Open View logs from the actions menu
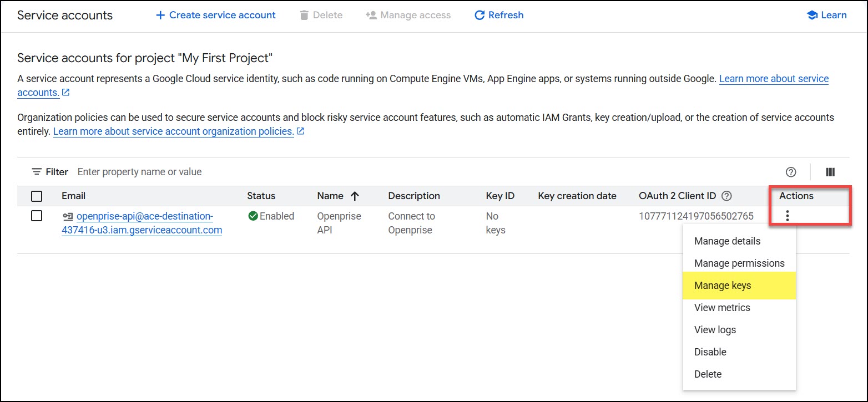Viewport: 868px width, 402px height. tap(739, 330)
